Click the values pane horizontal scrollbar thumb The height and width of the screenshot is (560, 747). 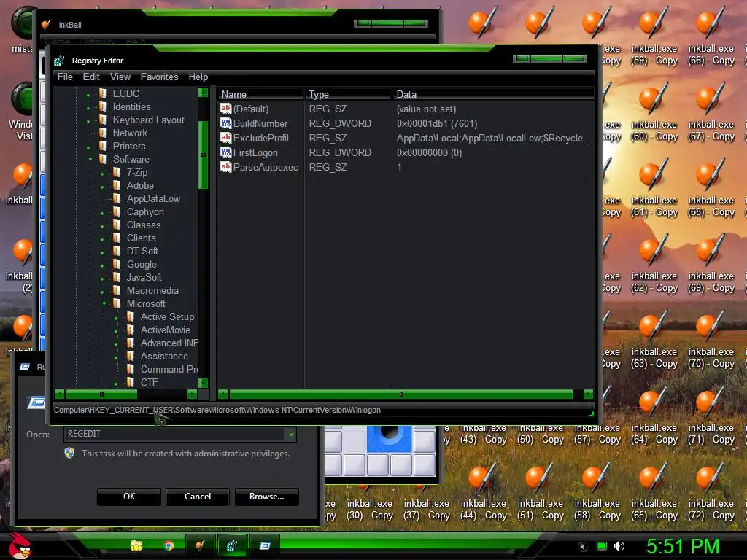click(x=402, y=394)
